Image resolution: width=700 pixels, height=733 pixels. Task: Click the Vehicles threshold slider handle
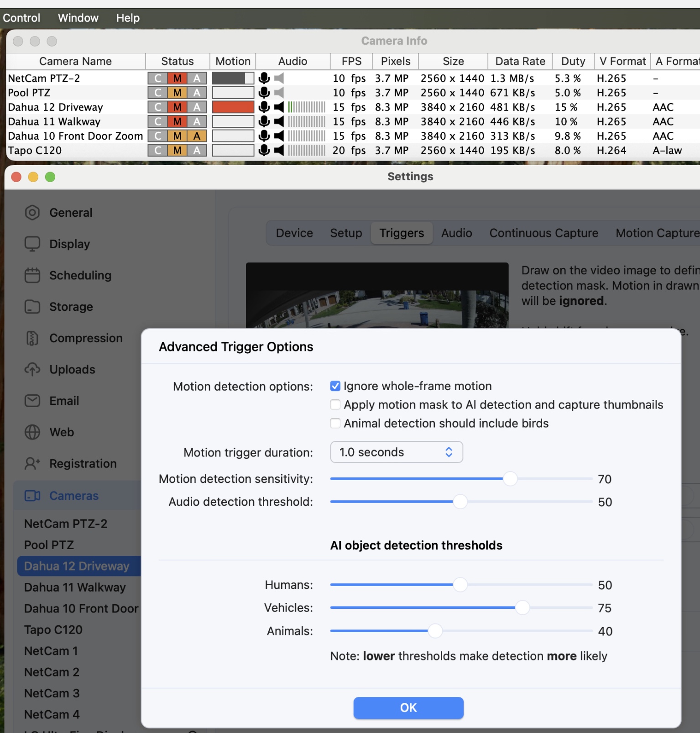coord(522,608)
